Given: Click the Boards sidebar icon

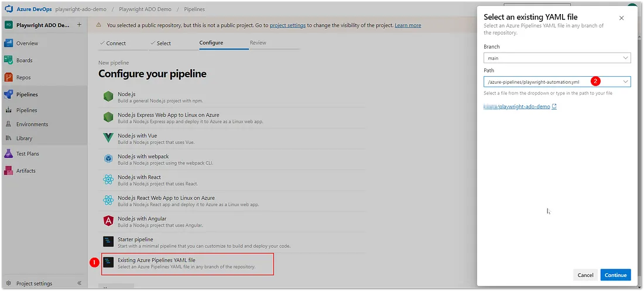Looking at the screenshot, I should (x=9, y=60).
